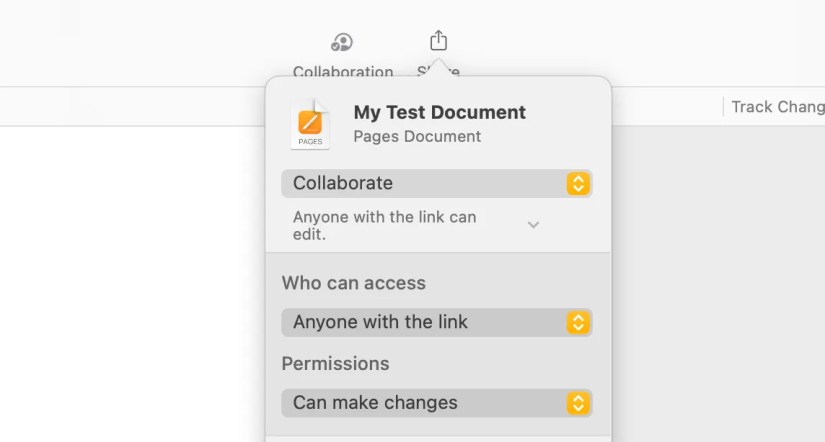Click orange arrows beside Anyone with the link

pos(577,322)
